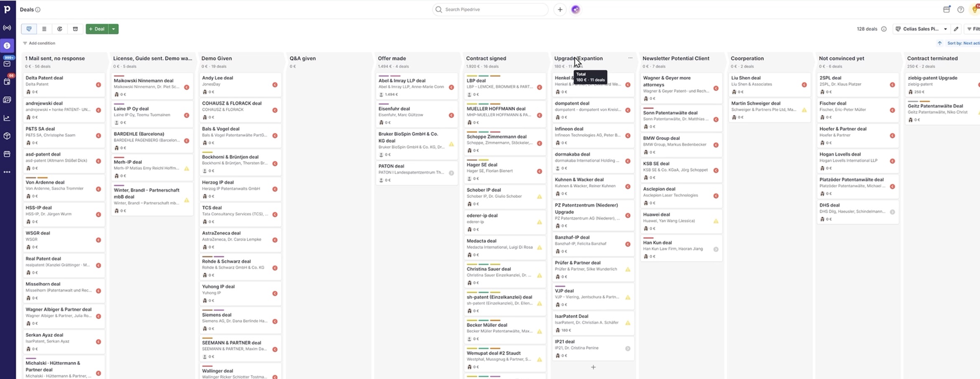Open the Leads radar sidebar icon
980x379 pixels.
7,28
